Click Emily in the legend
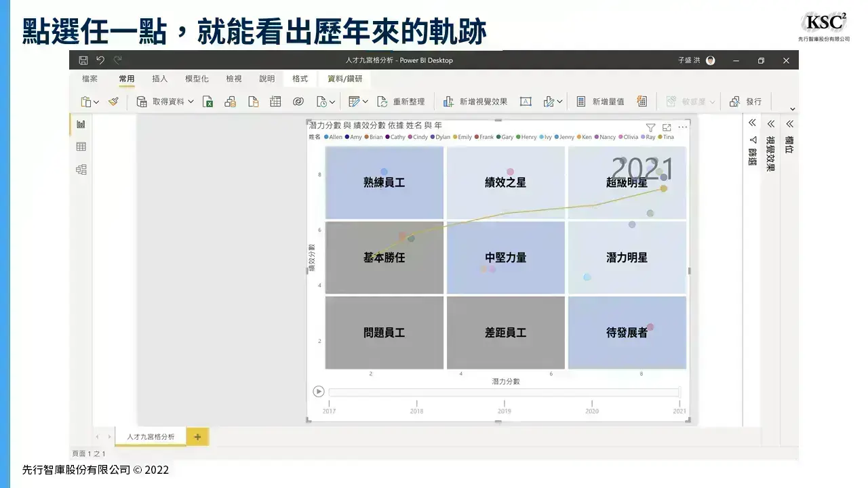Screen dimensions: 868x488 coord(462,137)
